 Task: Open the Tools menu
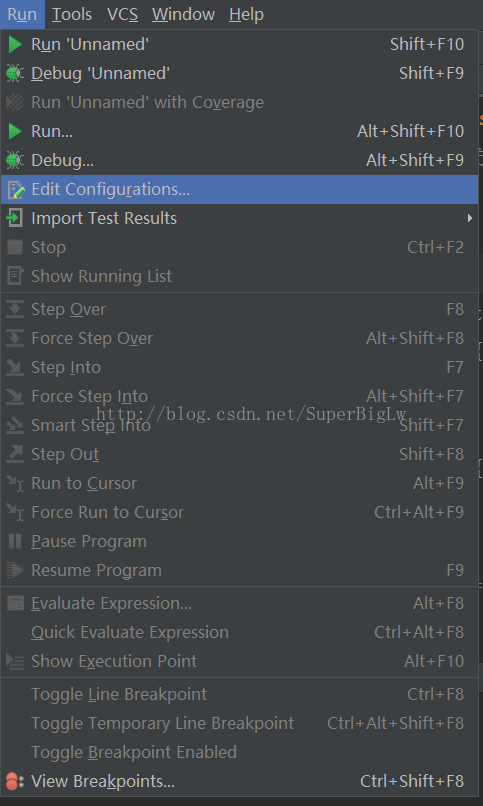[72, 14]
